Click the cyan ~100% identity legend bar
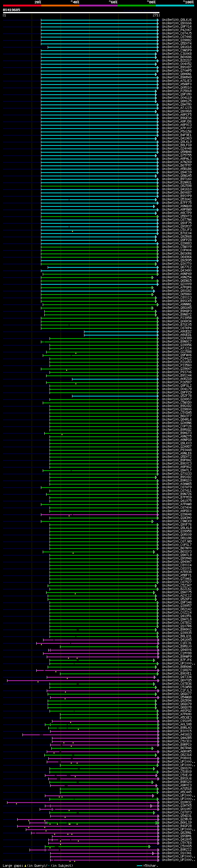Viewport: 197px width, 868px height. (x=175, y=6)
